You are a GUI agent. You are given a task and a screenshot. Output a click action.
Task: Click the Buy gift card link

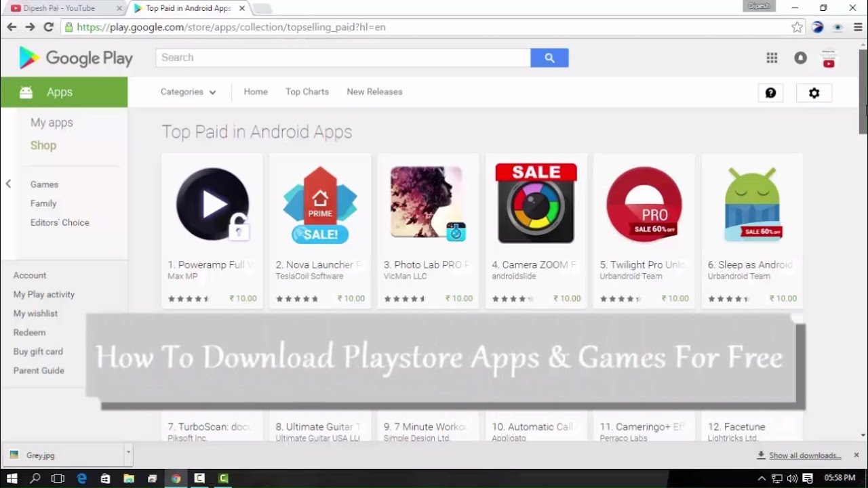tap(38, 351)
